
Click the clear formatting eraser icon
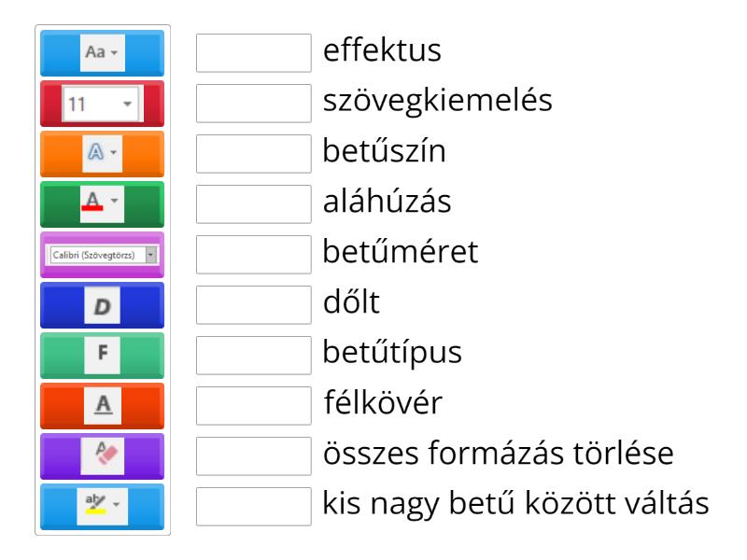point(102,456)
